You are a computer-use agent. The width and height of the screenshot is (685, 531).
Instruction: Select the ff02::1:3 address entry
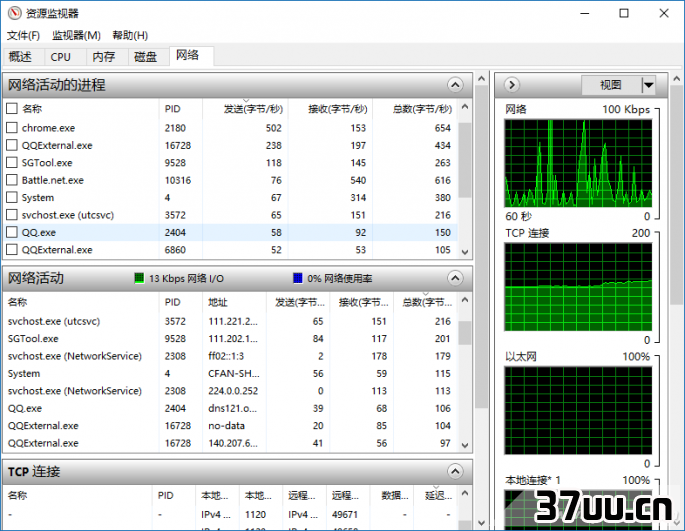click(x=226, y=356)
